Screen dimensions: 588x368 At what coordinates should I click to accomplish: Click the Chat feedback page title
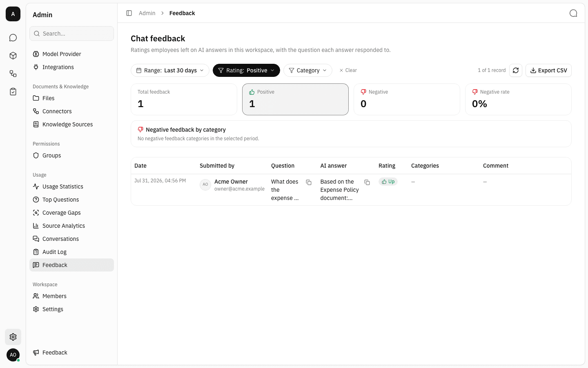pyautogui.click(x=158, y=38)
